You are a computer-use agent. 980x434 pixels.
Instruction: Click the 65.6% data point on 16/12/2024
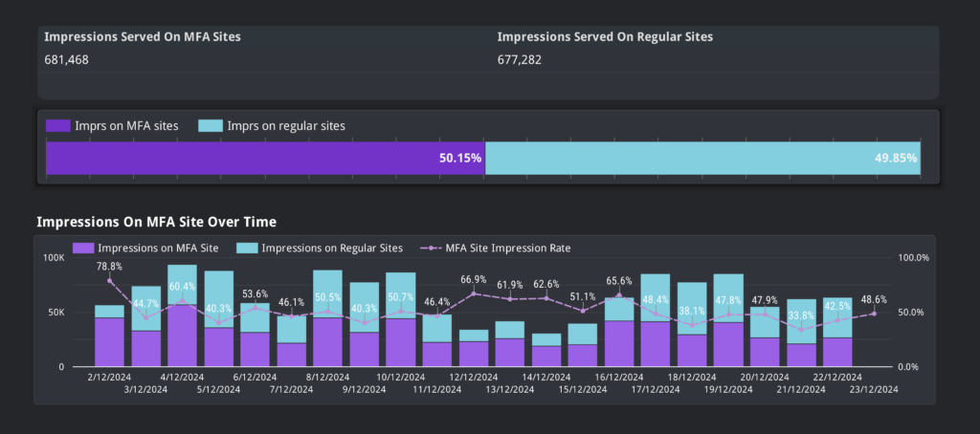pos(619,294)
